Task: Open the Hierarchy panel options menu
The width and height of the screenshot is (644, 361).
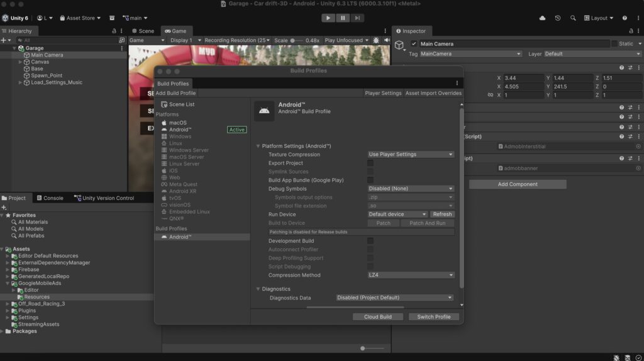Action: [x=121, y=31]
